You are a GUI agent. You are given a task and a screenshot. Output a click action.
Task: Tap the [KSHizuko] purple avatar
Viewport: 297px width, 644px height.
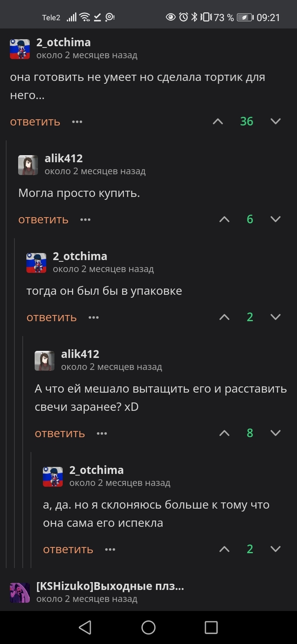click(20, 593)
